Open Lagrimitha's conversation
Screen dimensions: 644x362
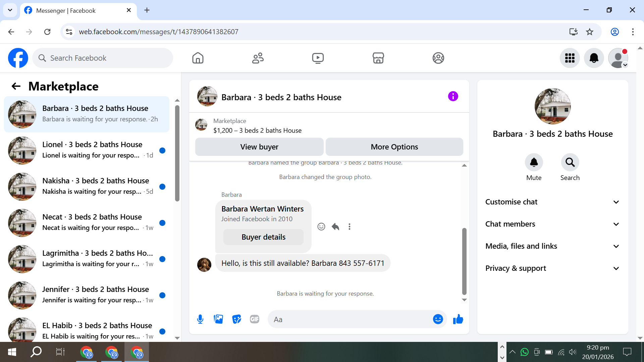[x=87, y=259]
